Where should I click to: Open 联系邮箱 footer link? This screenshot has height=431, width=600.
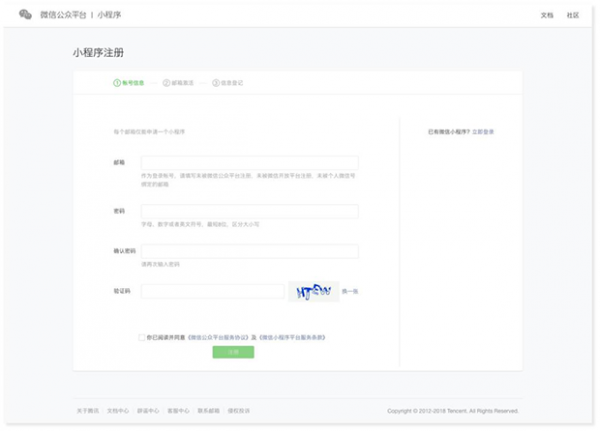(x=209, y=411)
